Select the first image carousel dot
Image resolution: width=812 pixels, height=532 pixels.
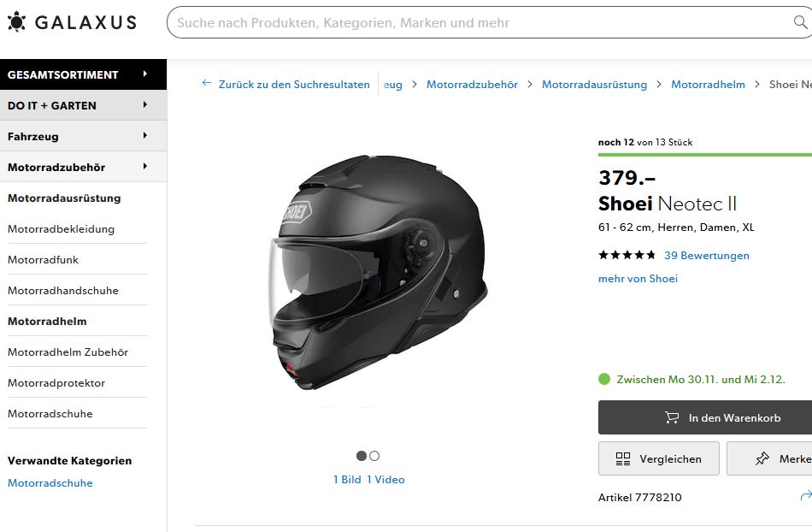pos(362,456)
